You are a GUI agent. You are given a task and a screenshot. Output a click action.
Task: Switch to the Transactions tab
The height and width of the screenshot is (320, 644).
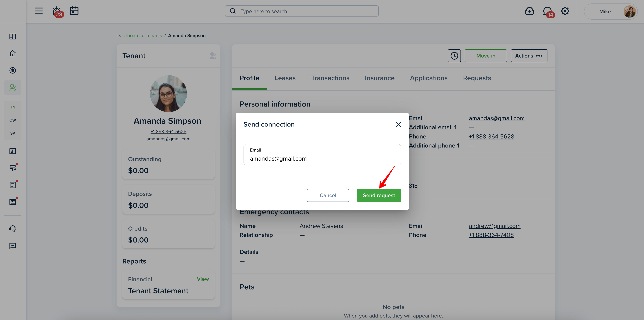click(x=330, y=78)
